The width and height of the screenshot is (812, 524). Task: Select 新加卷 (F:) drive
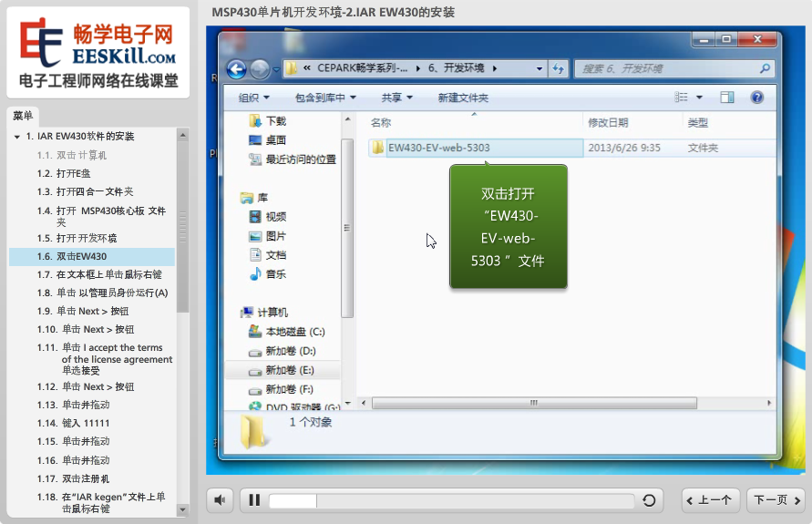pos(282,389)
